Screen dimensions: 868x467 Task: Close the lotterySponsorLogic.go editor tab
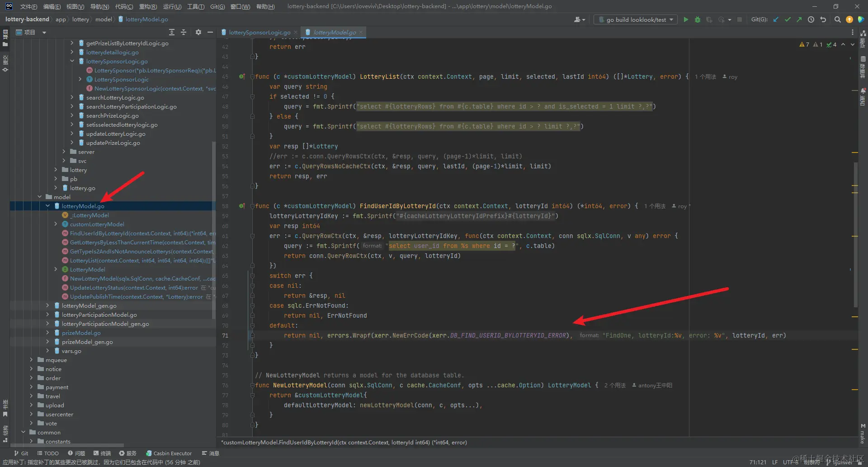(x=296, y=32)
